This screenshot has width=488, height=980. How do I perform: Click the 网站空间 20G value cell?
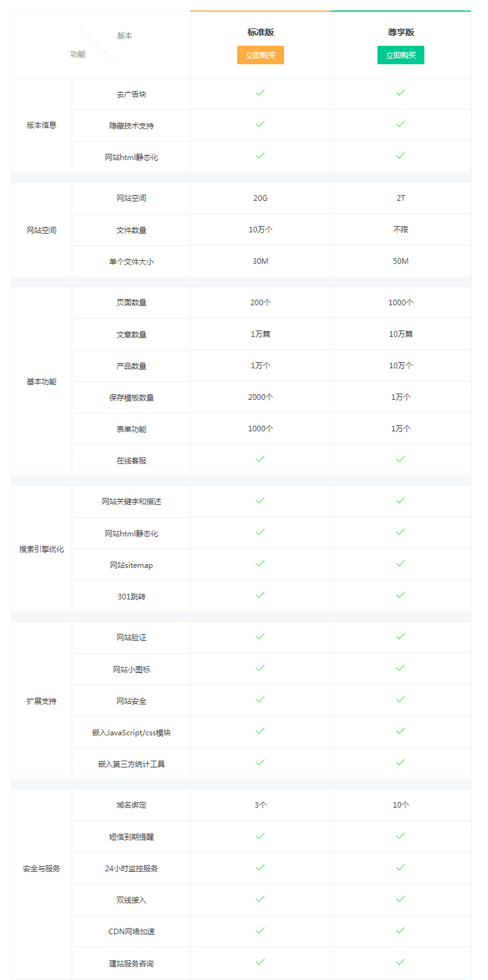(x=261, y=198)
